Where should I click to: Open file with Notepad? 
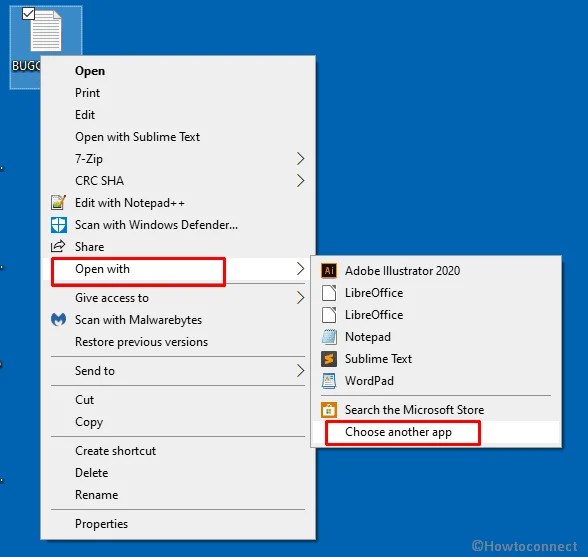(436, 336)
